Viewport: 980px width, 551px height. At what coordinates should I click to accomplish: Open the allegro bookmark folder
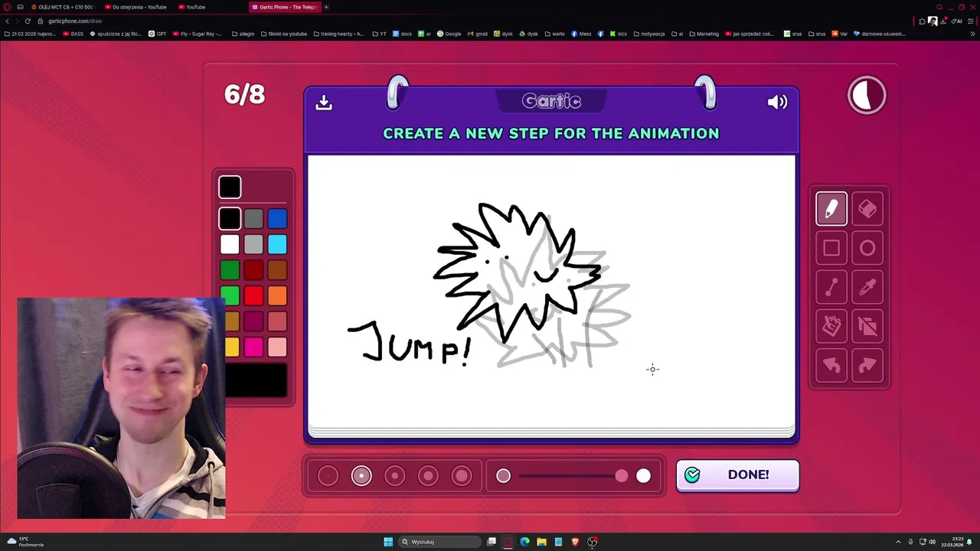tap(243, 34)
